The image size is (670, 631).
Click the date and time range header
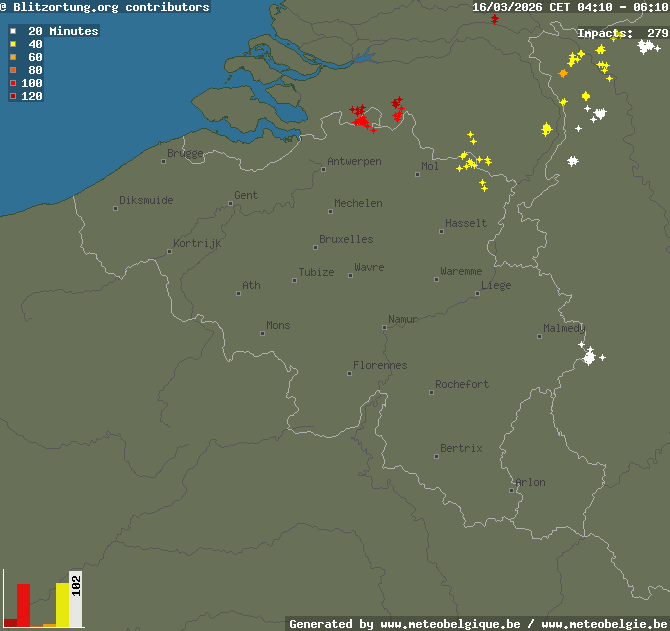tap(570, 7)
